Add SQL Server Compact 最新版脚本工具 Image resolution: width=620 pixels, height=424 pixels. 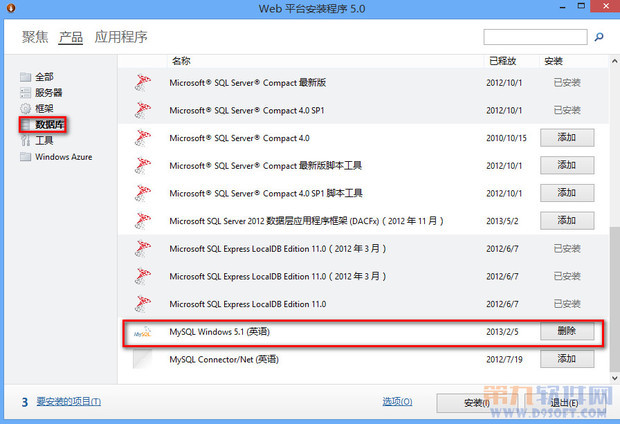567,165
